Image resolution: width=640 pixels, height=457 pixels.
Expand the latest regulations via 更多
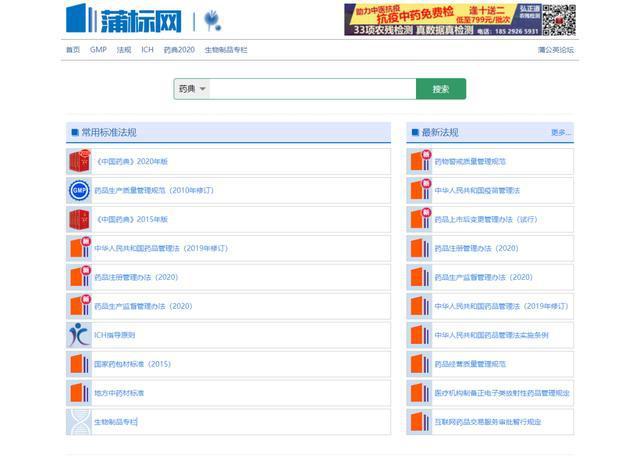point(561,132)
